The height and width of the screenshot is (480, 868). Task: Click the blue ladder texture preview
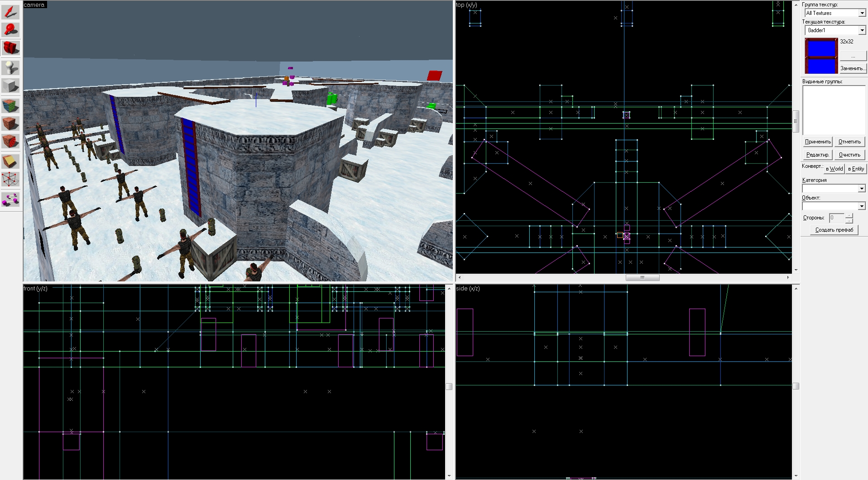pos(821,56)
